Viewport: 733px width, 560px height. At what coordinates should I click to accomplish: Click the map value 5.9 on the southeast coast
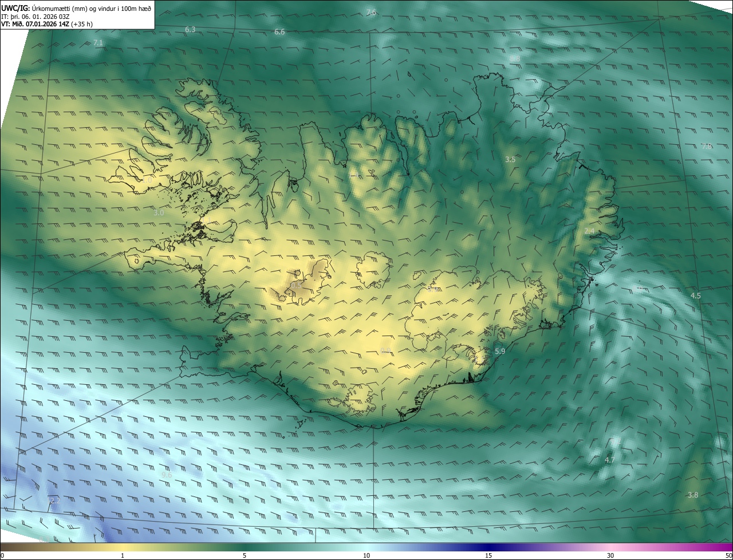pos(500,352)
